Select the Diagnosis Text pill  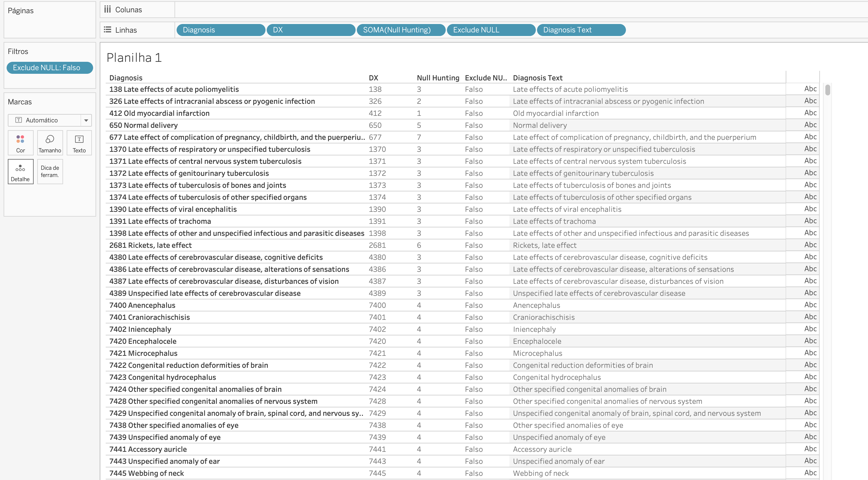pos(581,30)
